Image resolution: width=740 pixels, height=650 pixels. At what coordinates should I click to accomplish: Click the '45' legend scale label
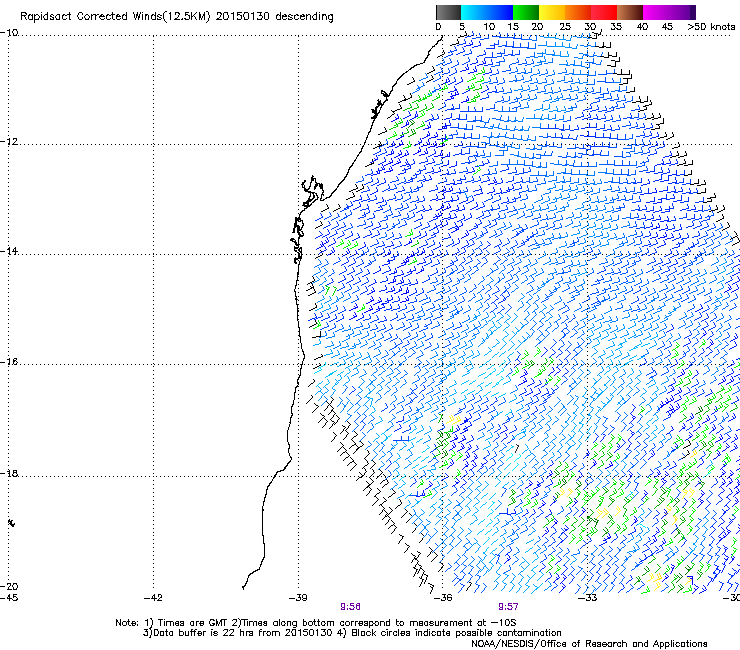pos(667,27)
